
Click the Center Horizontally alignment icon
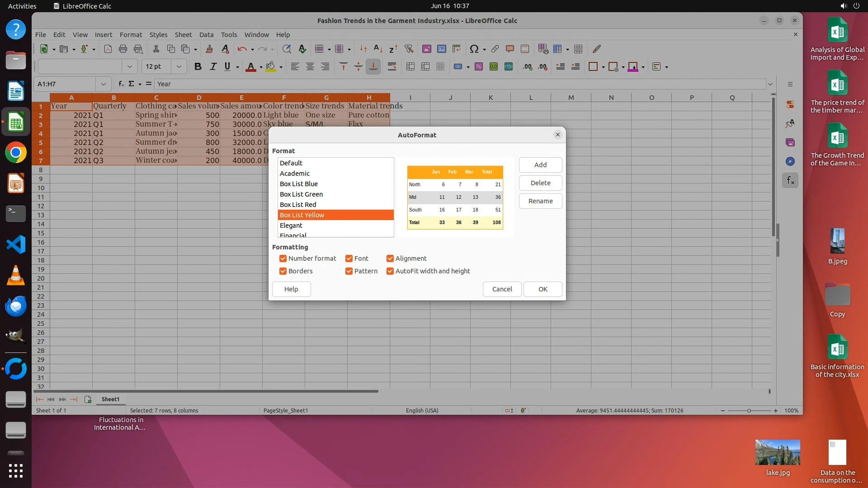(310, 67)
